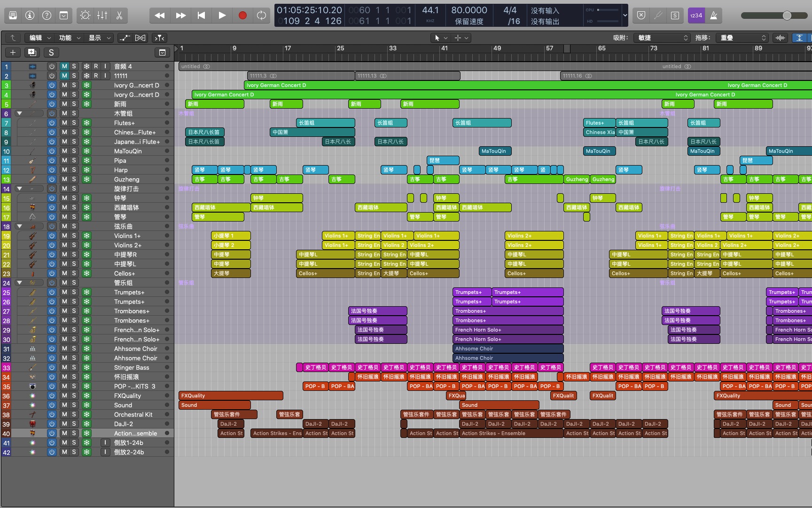Toggle the metronome click icon
Viewport: 812px width, 508px height.
tap(713, 16)
